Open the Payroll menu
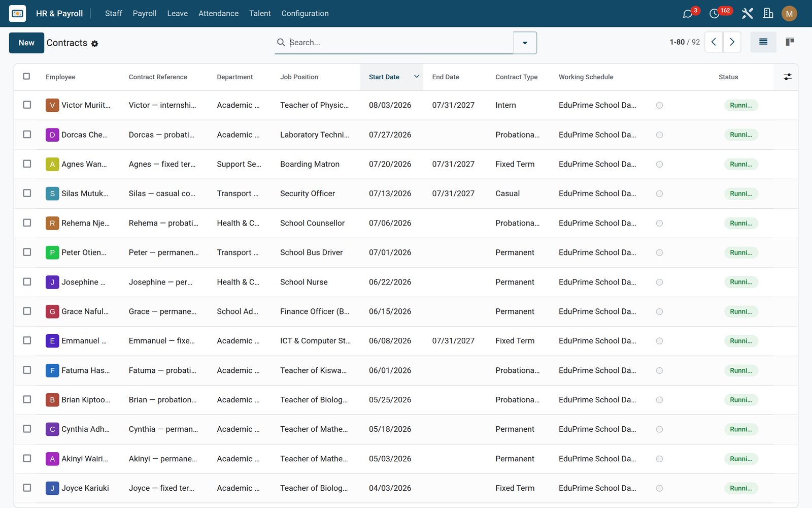Screen dimensions: 812x508 pyautogui.click(x=145, y=13)
